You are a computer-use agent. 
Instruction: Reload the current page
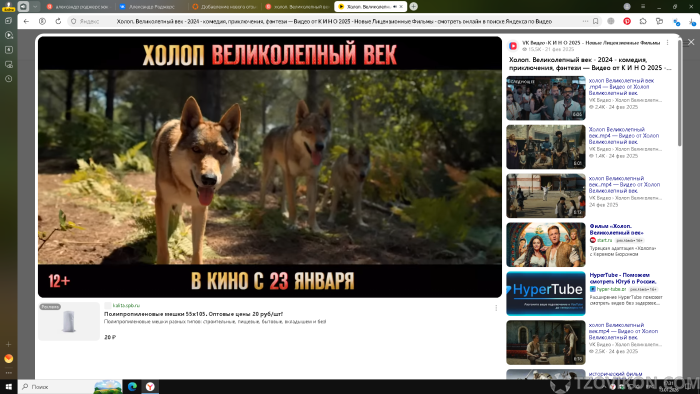point(58,21)
